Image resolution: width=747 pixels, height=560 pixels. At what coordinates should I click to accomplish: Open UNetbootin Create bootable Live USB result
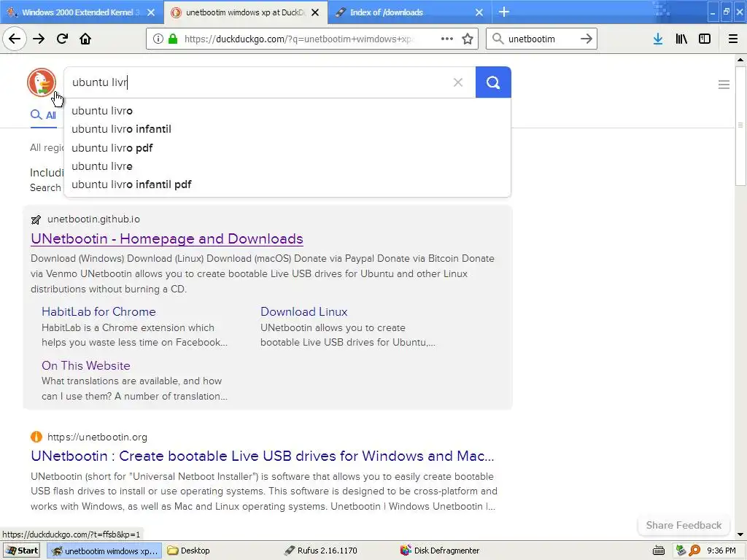coord(263,456)
